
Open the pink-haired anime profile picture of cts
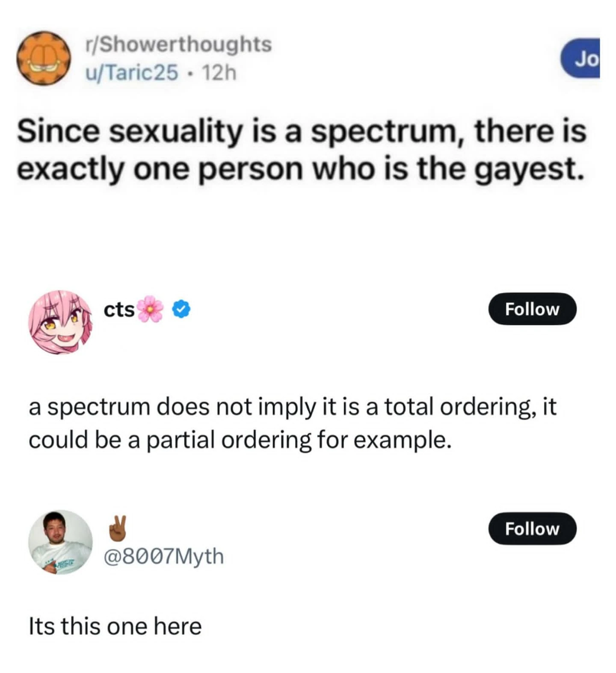tap(60, 322)
